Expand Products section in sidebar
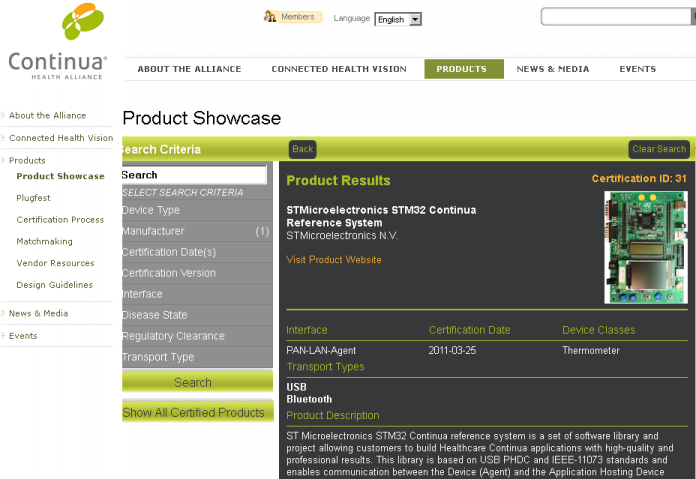 [x=27, y=160]
